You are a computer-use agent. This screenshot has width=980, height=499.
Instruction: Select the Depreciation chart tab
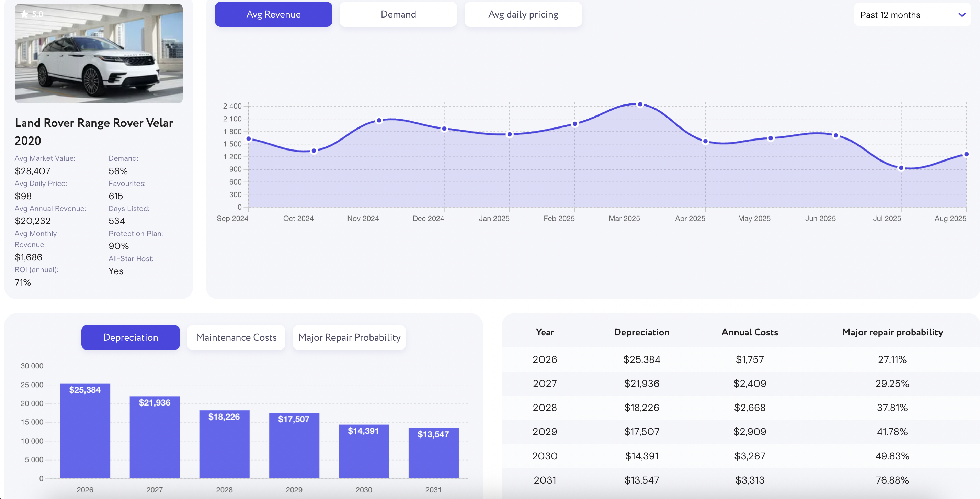pos(130,337)
